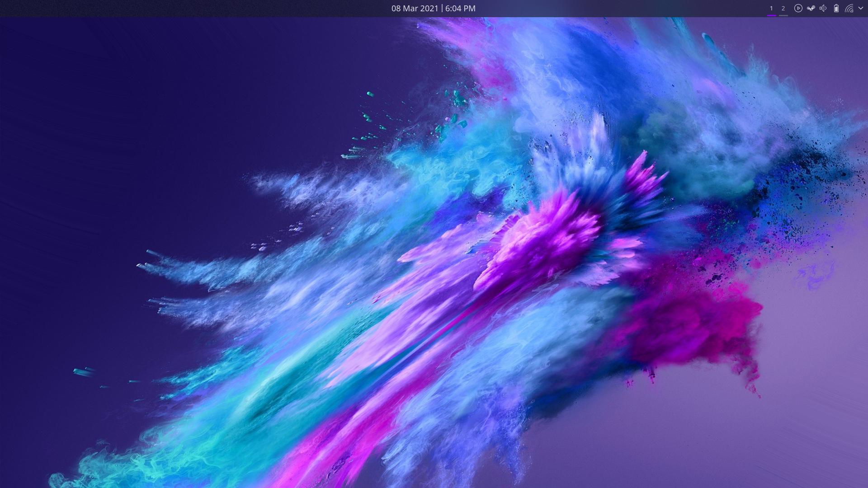This screenshot has width=868, height=488.
Task: Switch to virtual desktop 2
Action: tap(783, 8)
